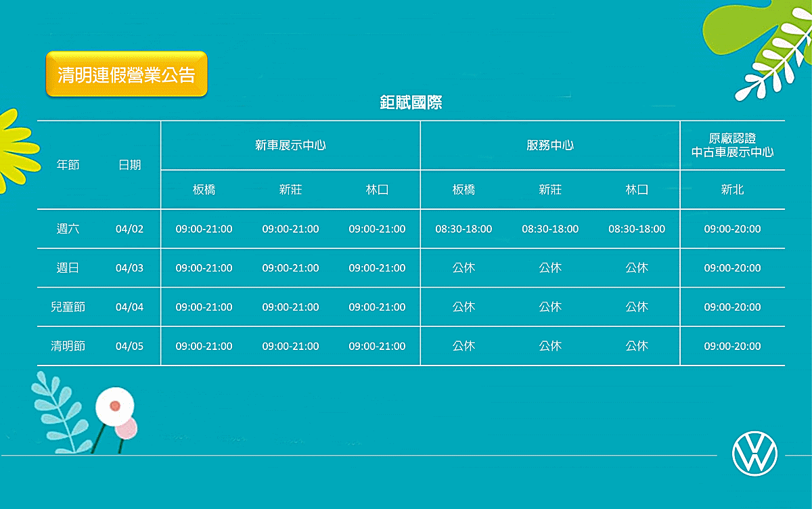
Task: Select the 新北 sub-column header
Action: (732, 190)
